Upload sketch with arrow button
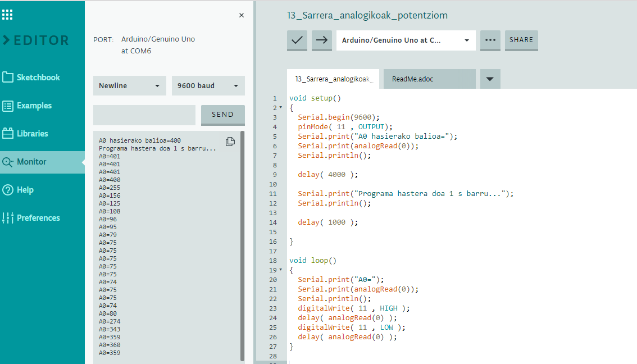This screenshot has width=637, height=364. click(x=322, y=40)
